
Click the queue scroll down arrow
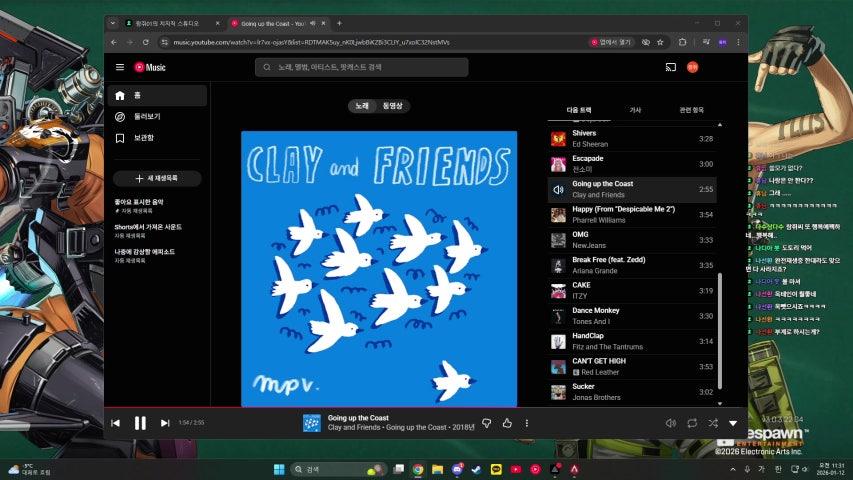coord(720,403)
